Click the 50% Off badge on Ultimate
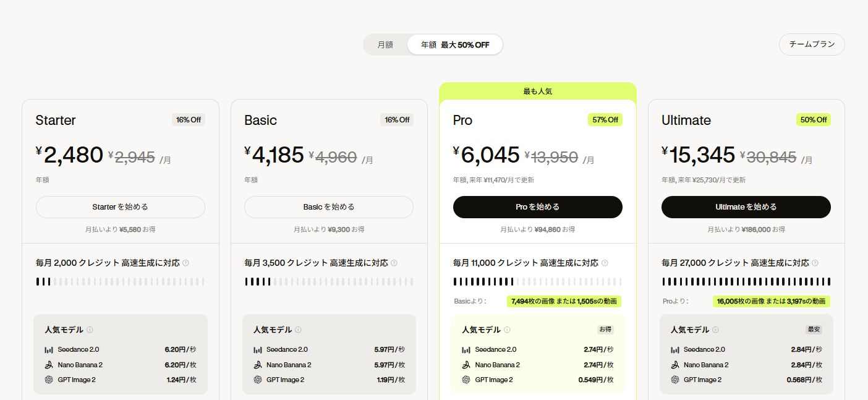The height and width of the screenshot is (400, 868). point(814,120)
